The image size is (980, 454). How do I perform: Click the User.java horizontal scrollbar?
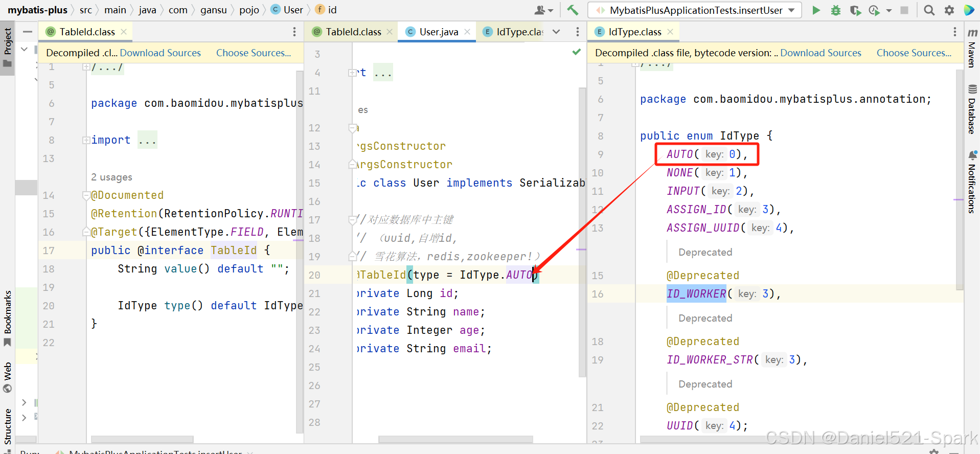pyautogui.click(x=455, y=439)
